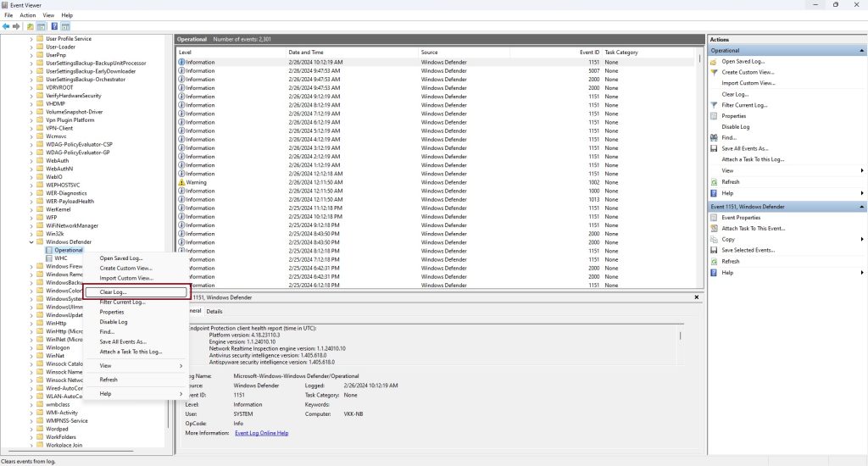Open the Event Log Online Help link
Image resolution: width=868 pixels, height=466 pixels.
[261, 433]
